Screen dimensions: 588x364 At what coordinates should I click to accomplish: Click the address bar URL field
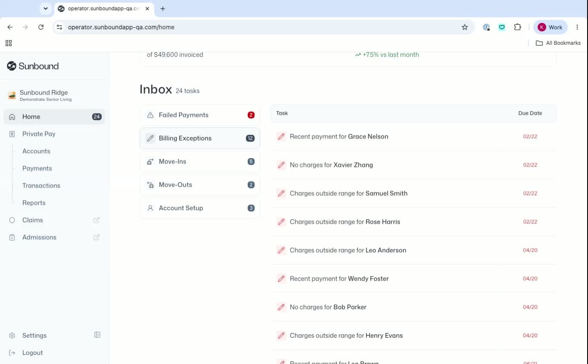pyautogui.click(x=259, y=27)
